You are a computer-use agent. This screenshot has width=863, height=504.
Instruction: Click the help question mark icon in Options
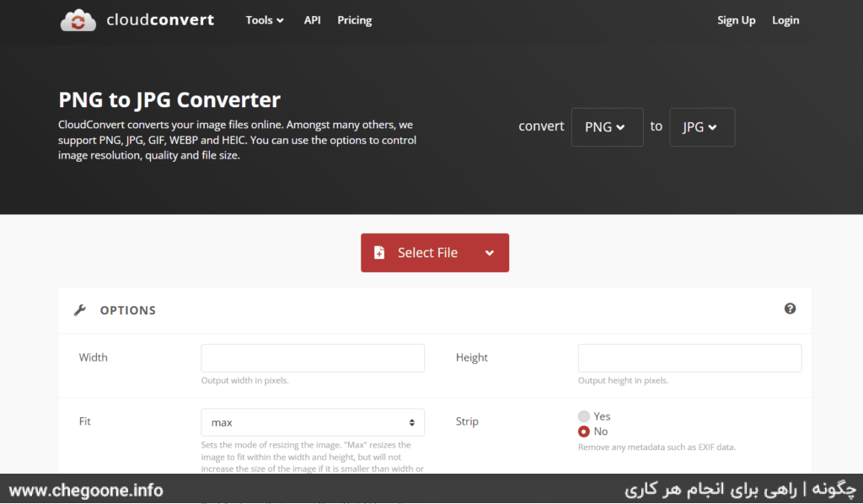[790, 308]
